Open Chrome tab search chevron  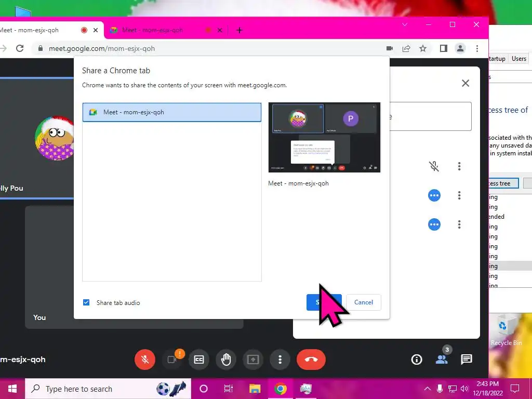click(404, 25)
